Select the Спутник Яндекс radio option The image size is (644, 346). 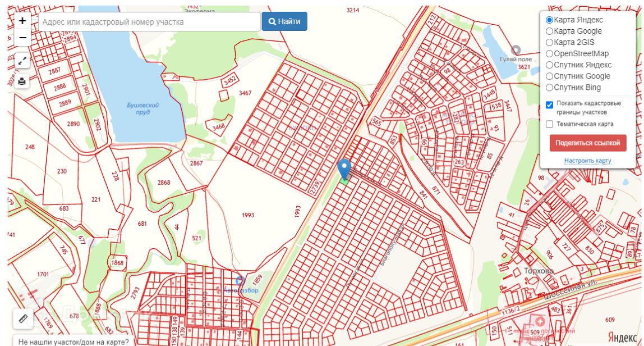coord(550,65)
